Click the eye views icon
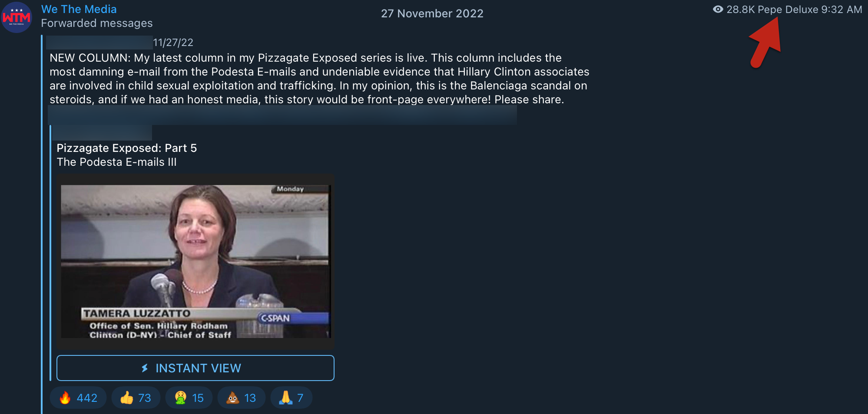Screen dimensions: 868x414 (x=718, y=9)
